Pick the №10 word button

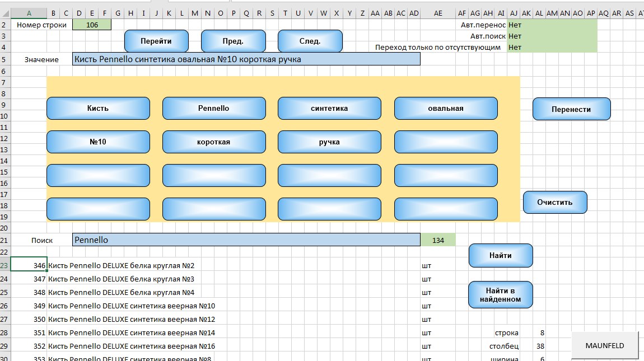[98, 142]
